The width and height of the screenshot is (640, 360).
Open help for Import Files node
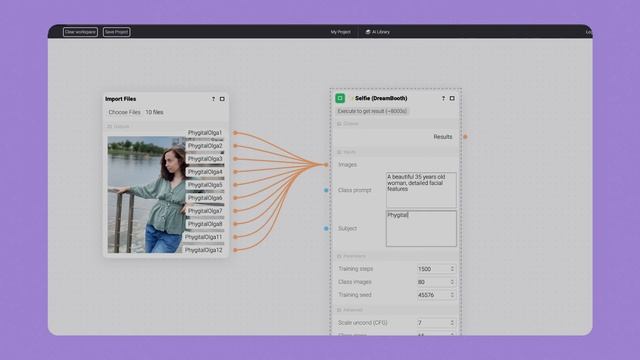pos(213,99)
